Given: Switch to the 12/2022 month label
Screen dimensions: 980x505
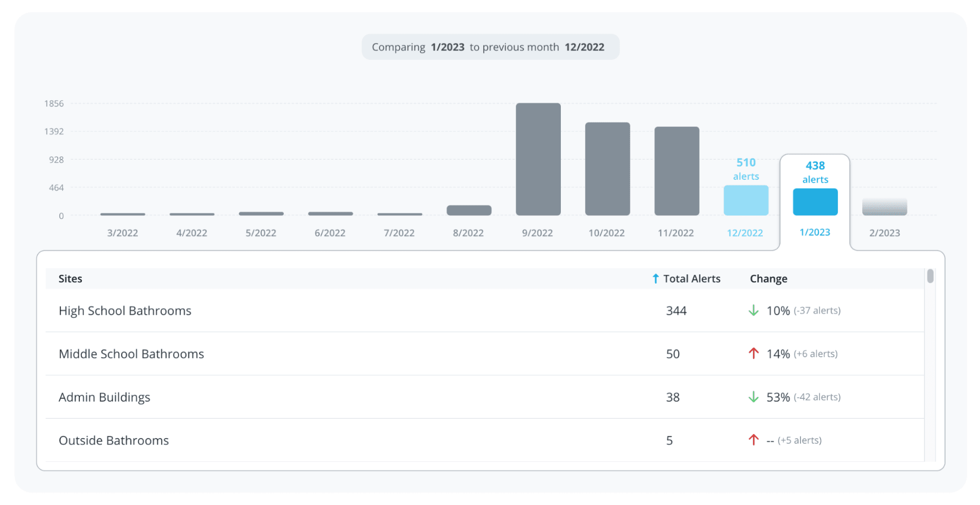Looking at the screenshot, I should pyautogui.click(x=745, y=233).
